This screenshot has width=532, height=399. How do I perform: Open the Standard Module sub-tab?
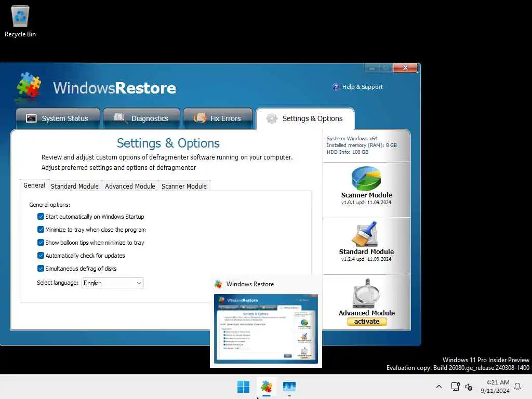tap(75, 187)
